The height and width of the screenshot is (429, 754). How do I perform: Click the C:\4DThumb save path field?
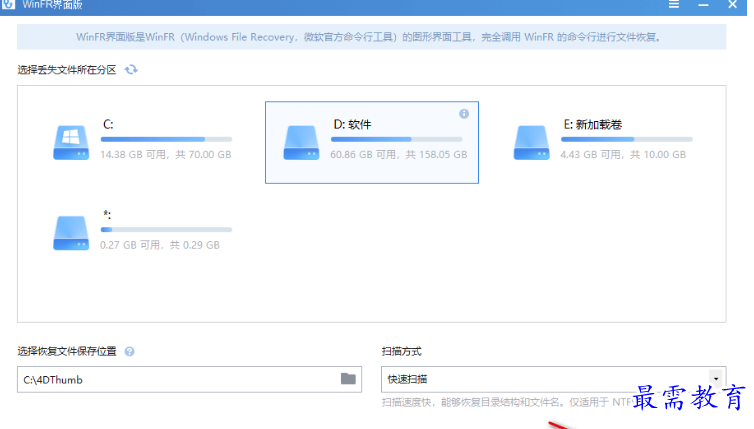click(189, 379)
